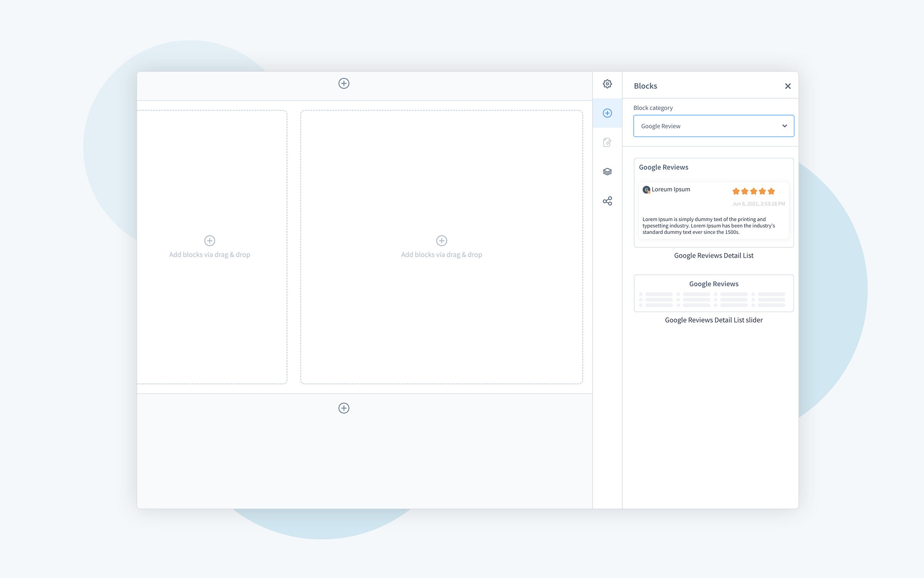Click the 'Google Reviews Detail List slider' label

tap(713, 320)
